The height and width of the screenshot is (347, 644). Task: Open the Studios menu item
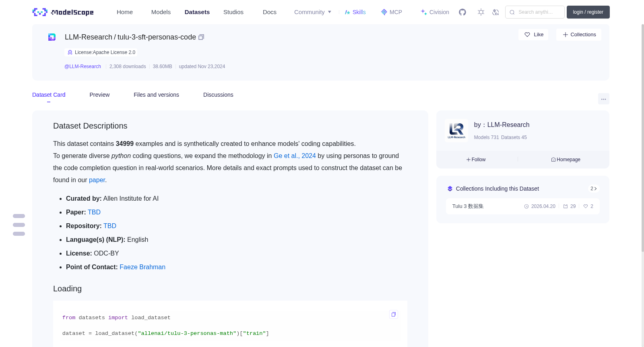233,12
